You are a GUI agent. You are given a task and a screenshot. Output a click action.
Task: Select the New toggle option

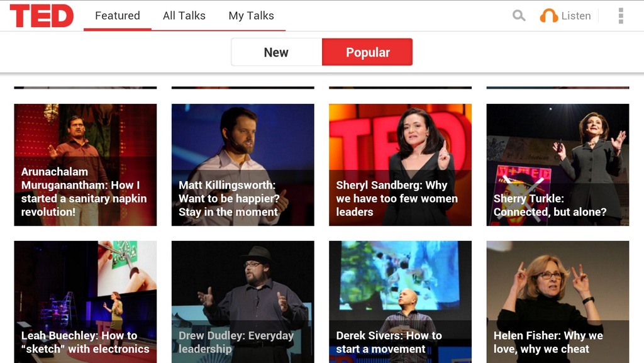(277, 52)
